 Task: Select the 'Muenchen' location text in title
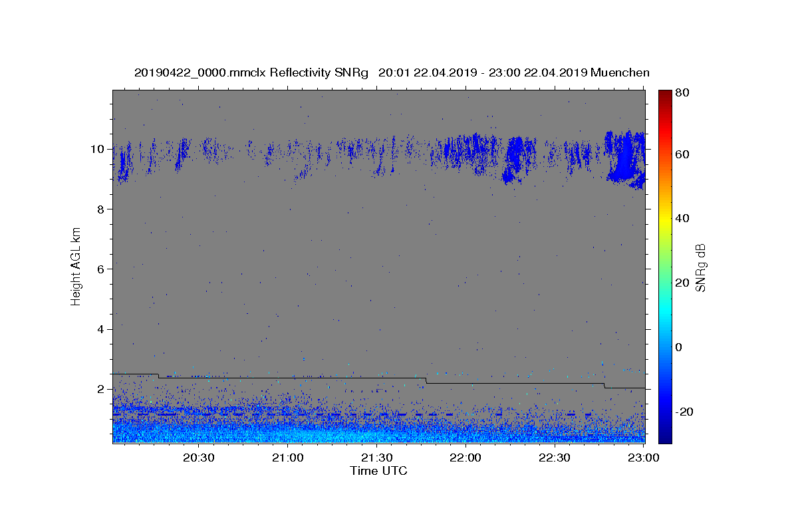tap(619, 72)
